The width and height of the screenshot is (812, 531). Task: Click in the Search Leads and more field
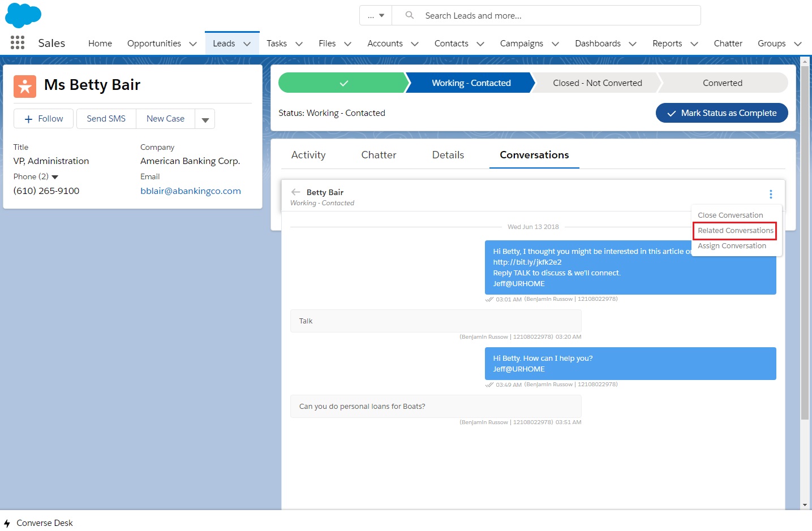tap(546, 15)
